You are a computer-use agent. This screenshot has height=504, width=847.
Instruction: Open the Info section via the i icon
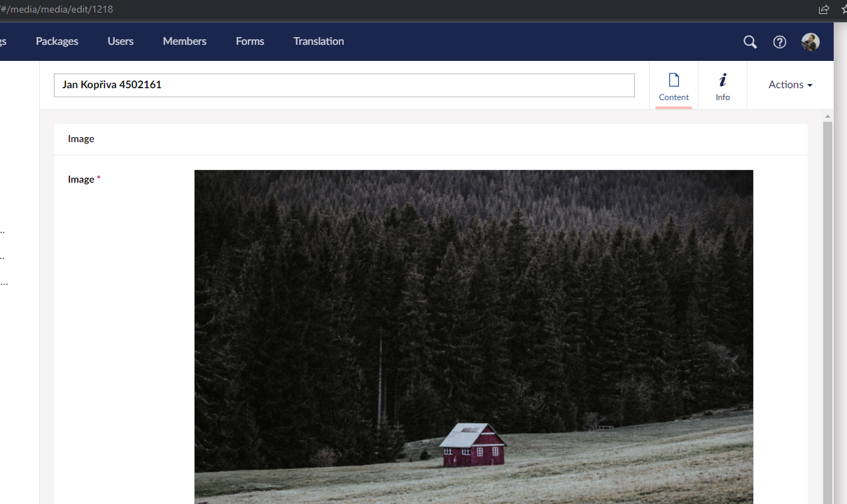click(x=722, y=80)
